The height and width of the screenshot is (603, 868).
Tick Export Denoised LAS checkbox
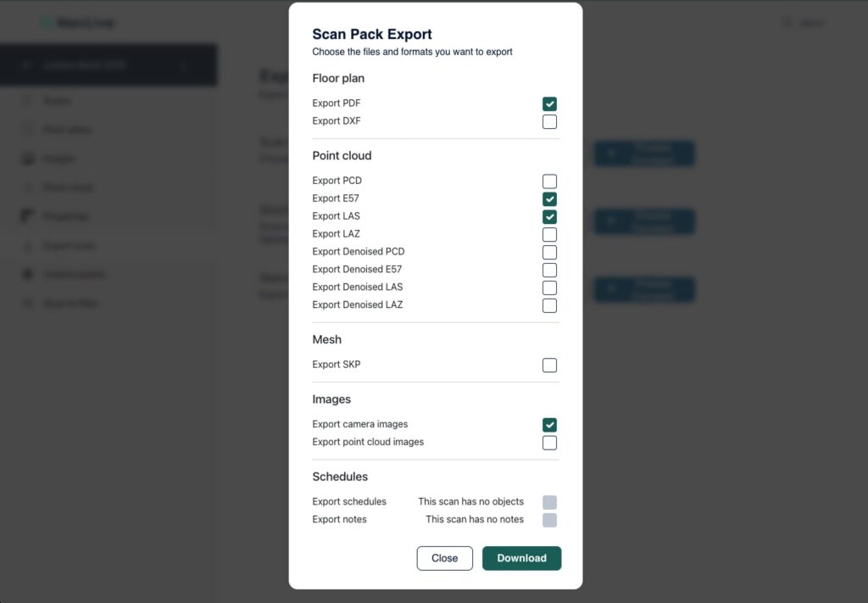(x=550, y=288)
